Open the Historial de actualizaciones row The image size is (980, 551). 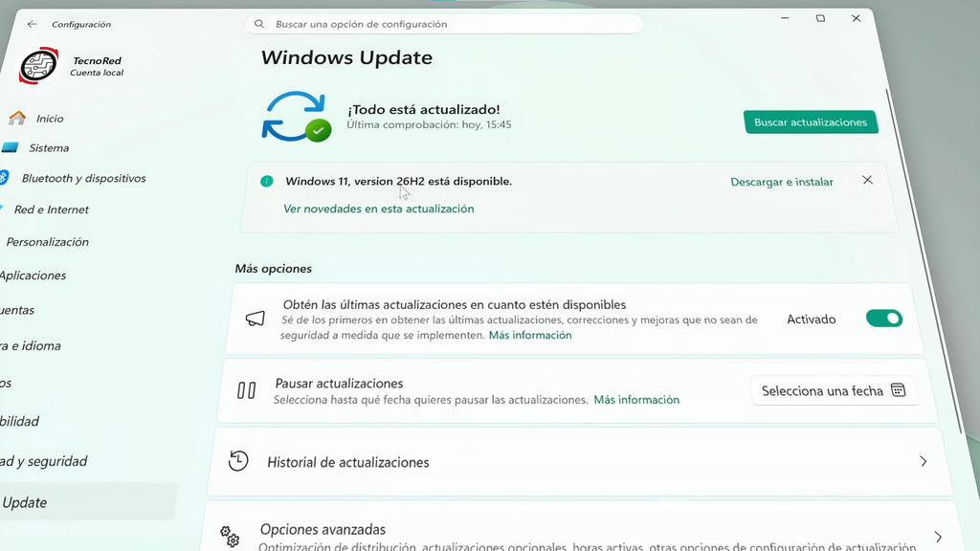click(x=580, y=462)
